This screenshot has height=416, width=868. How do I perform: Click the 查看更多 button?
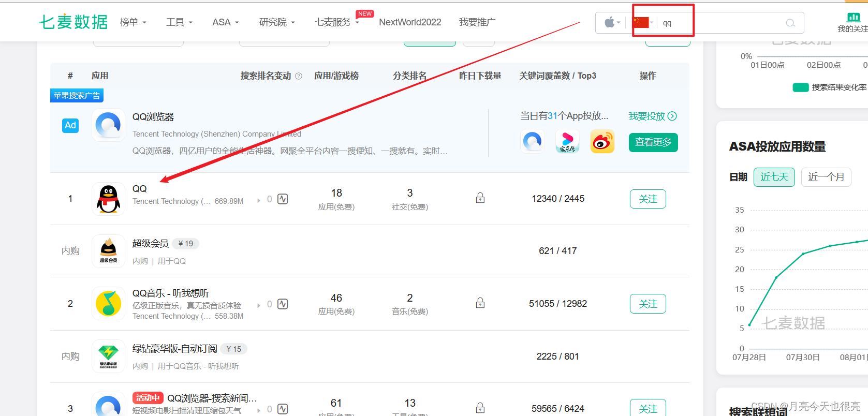click(653, 142)
